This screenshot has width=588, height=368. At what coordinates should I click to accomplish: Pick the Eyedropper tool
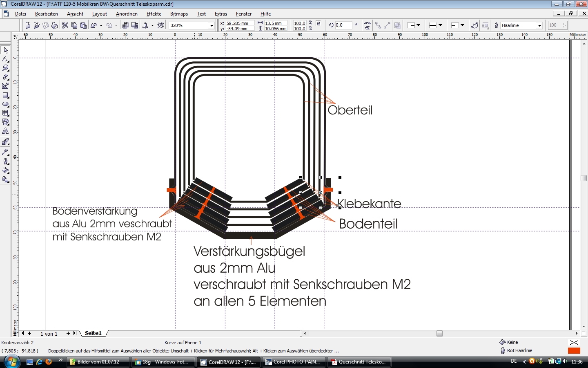[6, 152]
